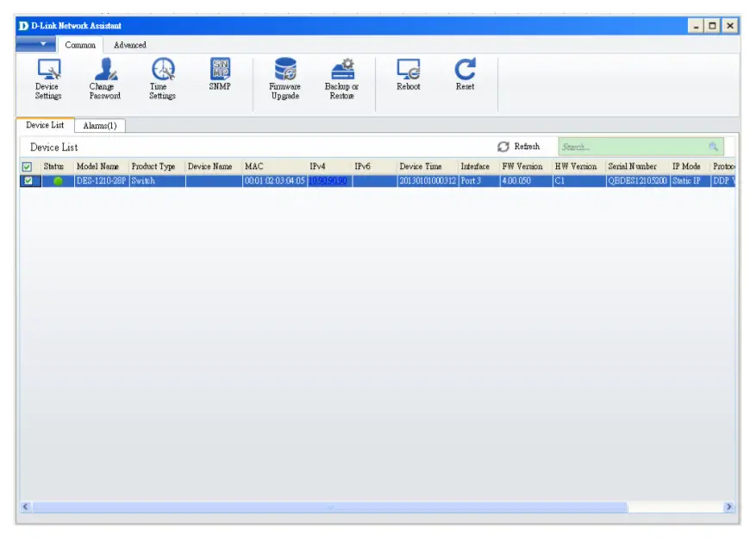
Task: Switch to the Advanced tab
Action: tap(131, 45)
